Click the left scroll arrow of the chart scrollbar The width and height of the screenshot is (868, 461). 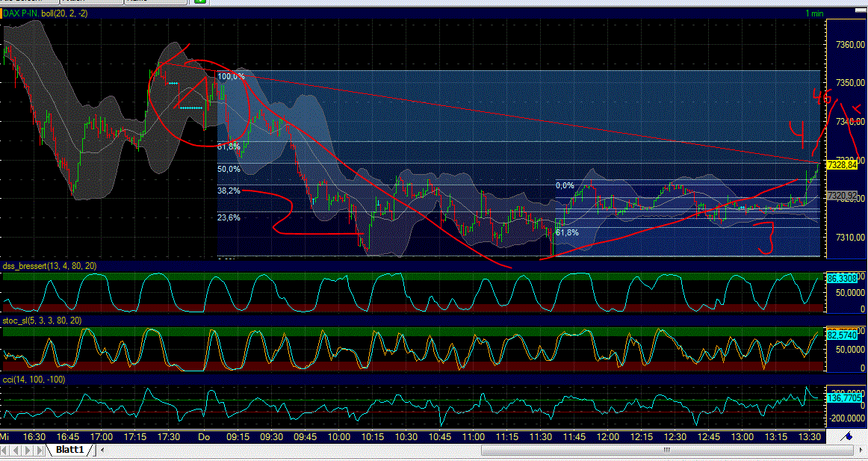click(102, 451)
